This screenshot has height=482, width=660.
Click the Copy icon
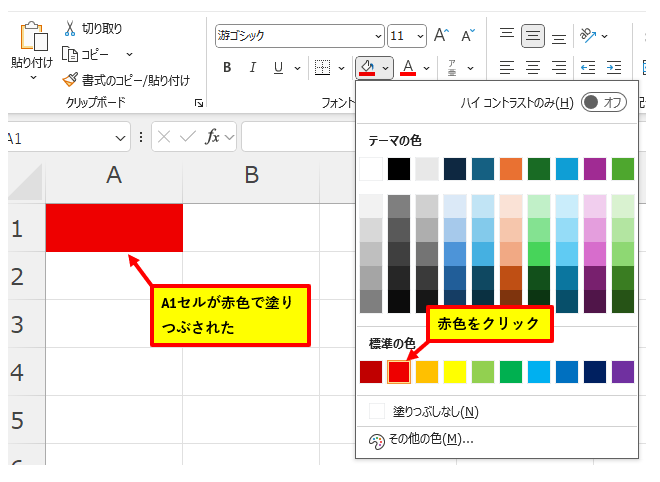tap(70, 54)
